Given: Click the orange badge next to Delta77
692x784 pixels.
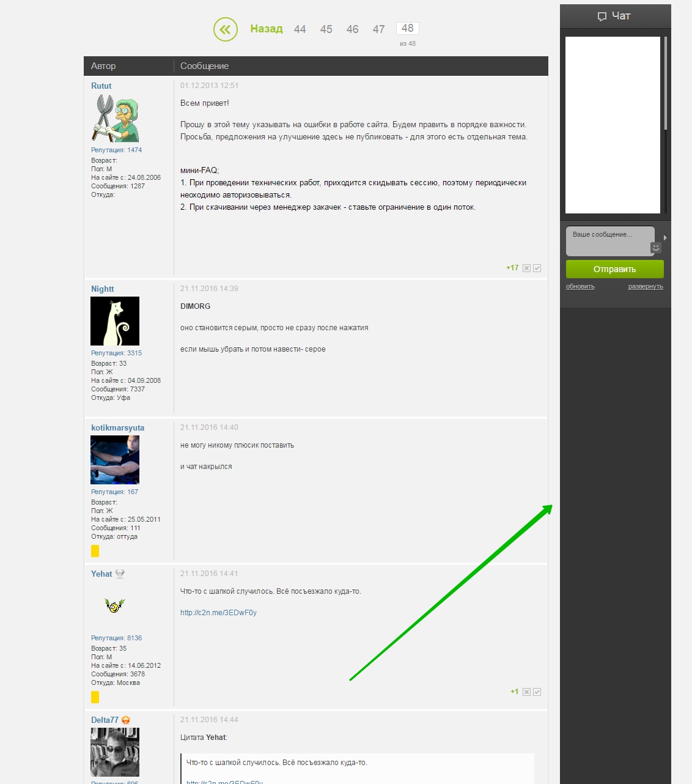Looking at the screenshot, I should (x=126, y=720).
